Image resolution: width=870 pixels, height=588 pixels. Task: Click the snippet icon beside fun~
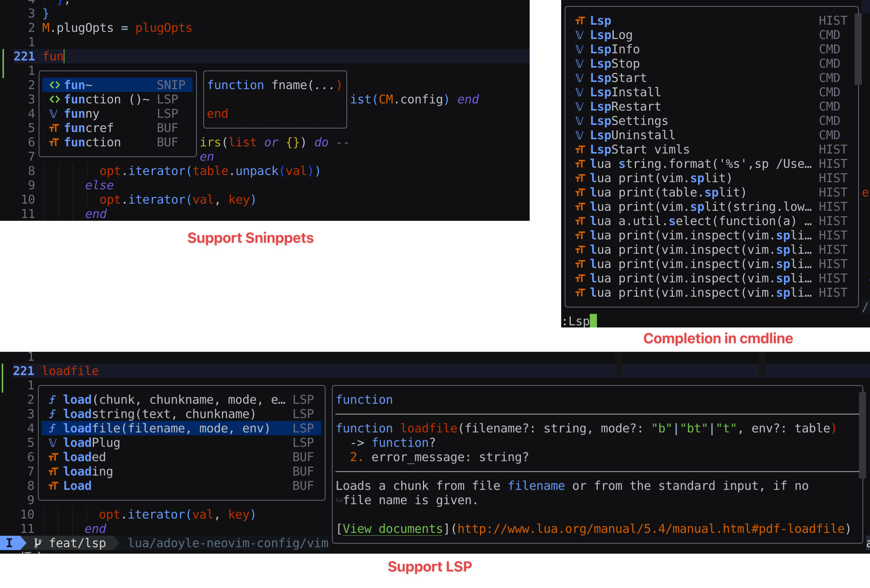click(55, 85)
